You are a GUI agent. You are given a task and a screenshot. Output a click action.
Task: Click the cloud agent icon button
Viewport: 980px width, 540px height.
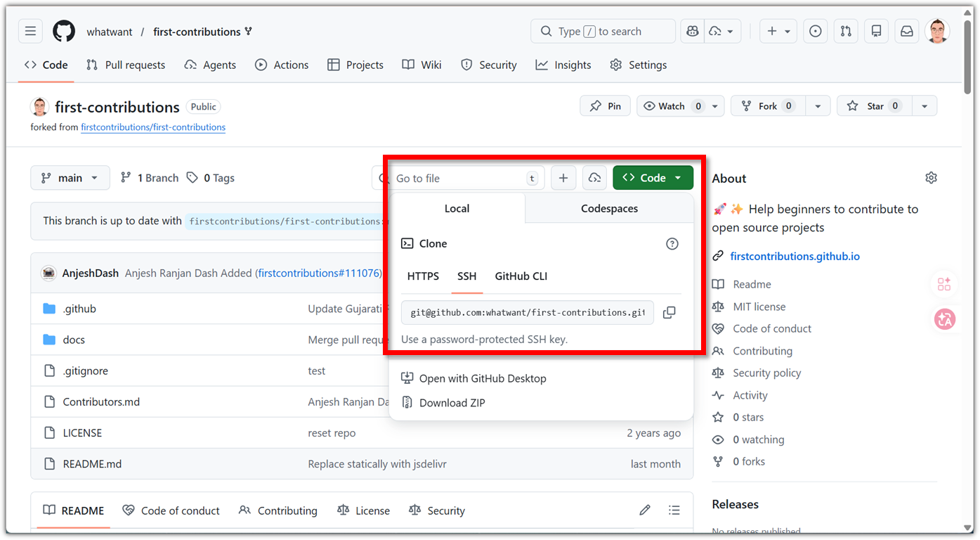(594, 178)
